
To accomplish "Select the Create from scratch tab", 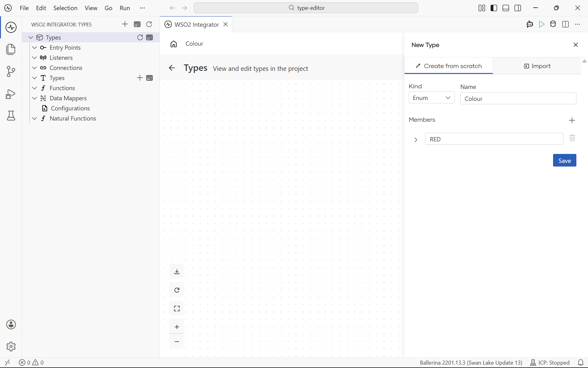I will tap(449, 66).
